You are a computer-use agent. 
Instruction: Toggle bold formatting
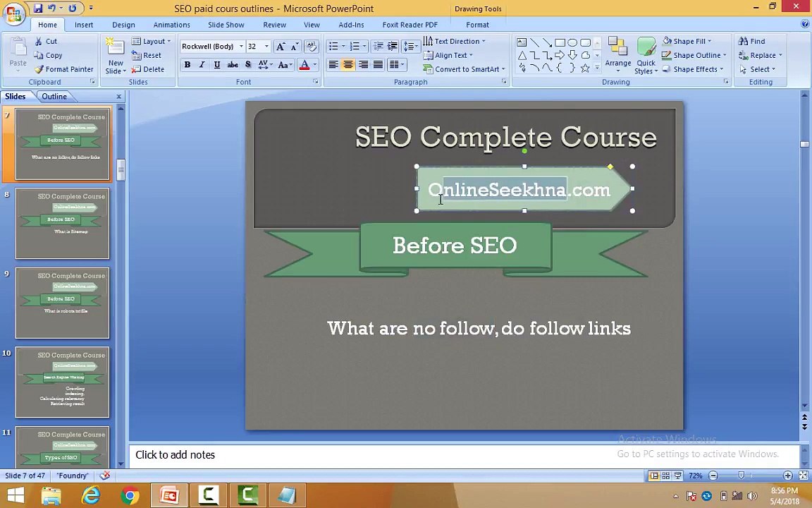pyautogui.click(x=187, y=65)
